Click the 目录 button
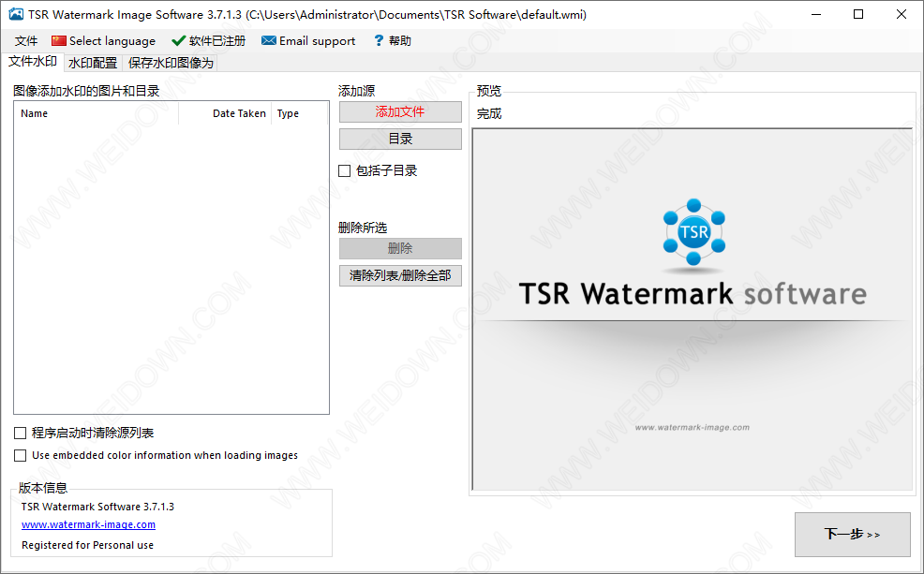 [x=400, y=139]
